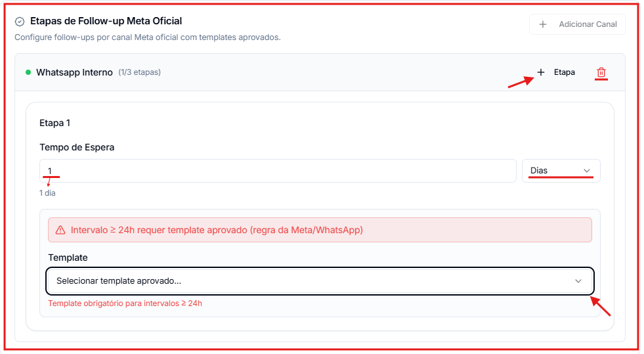Click the green status dot for Whatsapp Interno
Image resolution: width=644 pixels, height=354 pixels.
click(x=28, y=72)
